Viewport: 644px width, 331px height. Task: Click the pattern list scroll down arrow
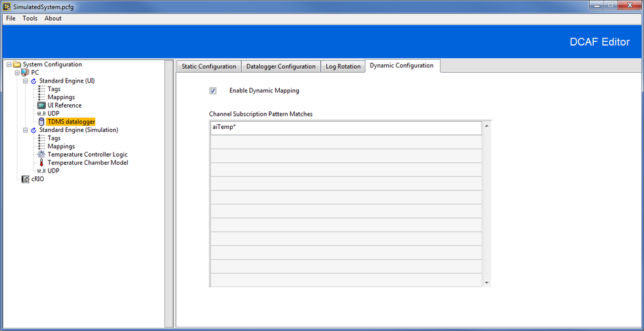(487, 283)
